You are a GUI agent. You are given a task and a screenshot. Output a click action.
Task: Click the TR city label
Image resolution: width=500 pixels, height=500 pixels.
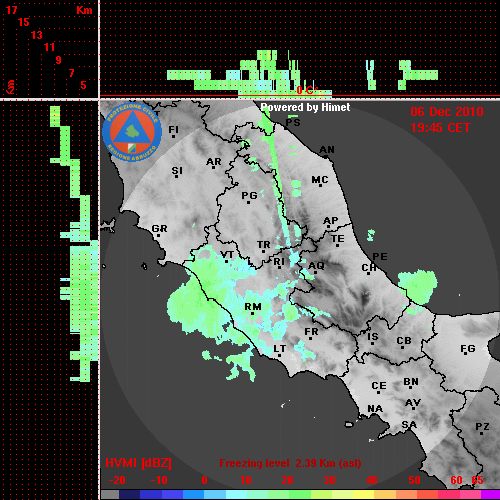[264, 245]
